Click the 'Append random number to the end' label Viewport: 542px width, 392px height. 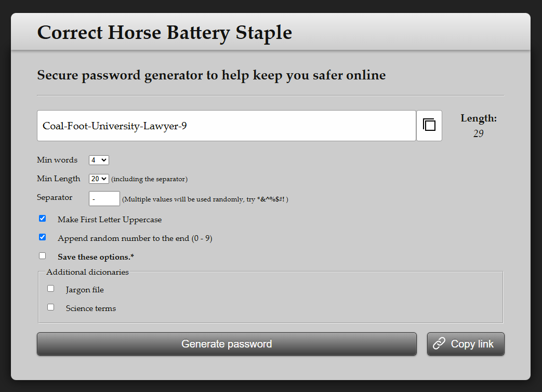point(135,238)
